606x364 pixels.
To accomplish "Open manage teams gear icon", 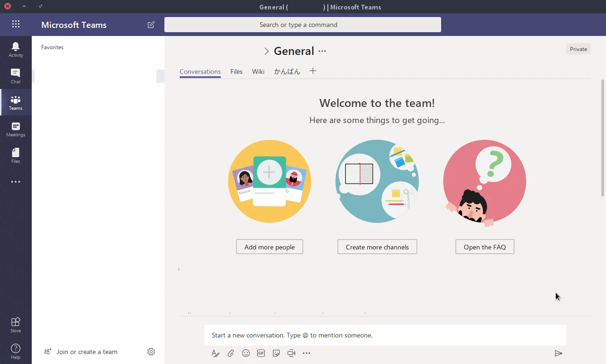I will click(x=151, y=352).
